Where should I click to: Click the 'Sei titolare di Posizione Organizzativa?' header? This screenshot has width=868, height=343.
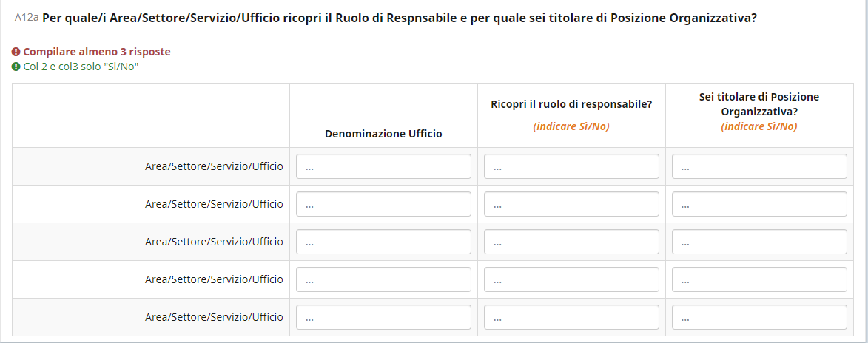coord(759,104)
